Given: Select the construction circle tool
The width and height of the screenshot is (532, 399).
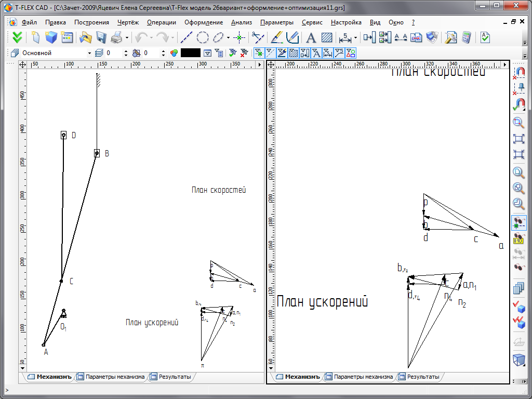Looking at the screenshot, I should pyautogui.click(x=203, y=37).
